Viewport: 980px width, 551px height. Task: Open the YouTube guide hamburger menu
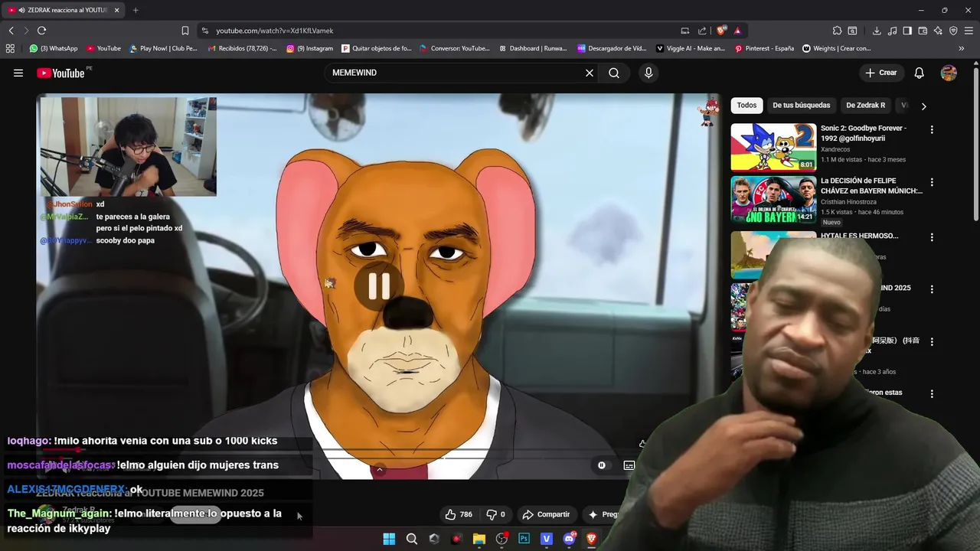point(18,73)
